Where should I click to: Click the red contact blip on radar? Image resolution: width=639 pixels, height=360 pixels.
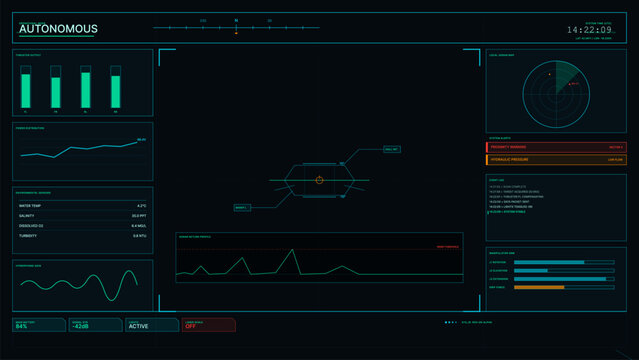[x=570, y=84]
